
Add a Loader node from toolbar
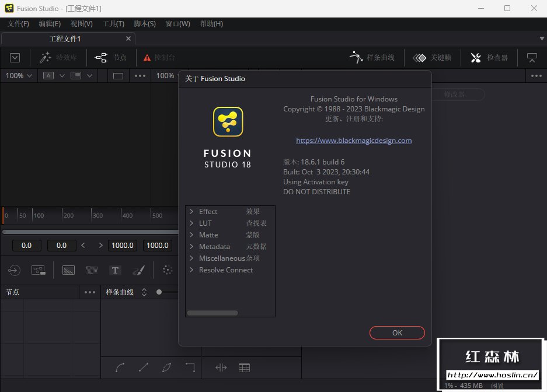(14, 270)
